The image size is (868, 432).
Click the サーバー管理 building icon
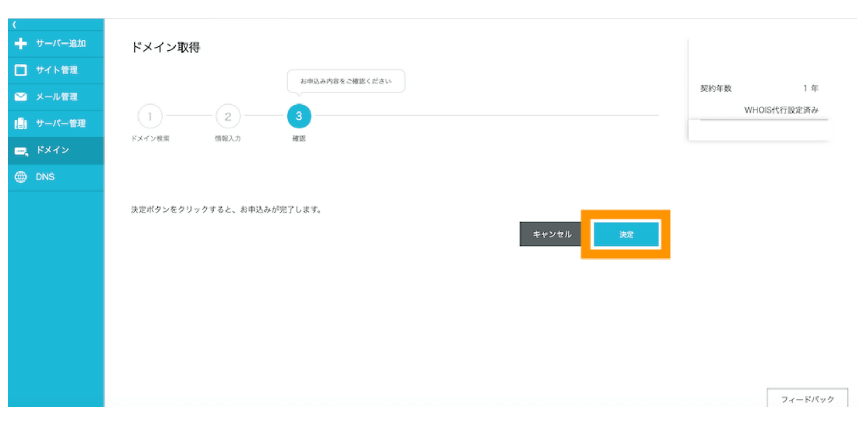(21, 124)
